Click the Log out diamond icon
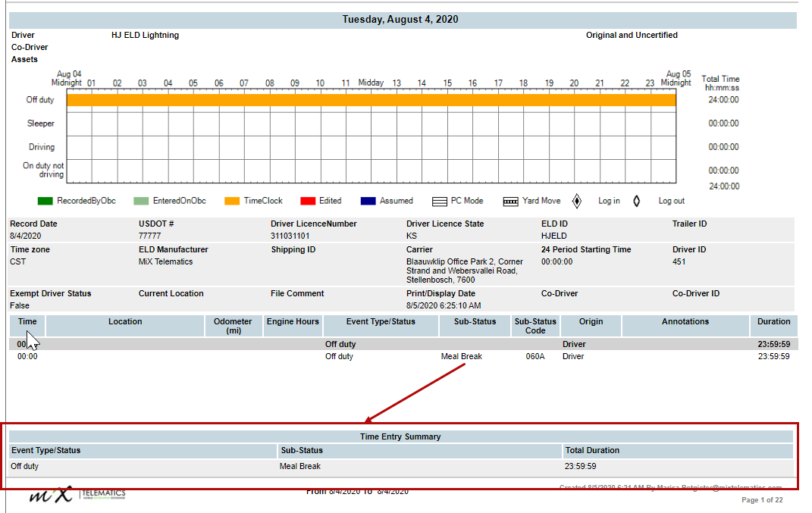Image resolution: width=812 pixels, height=513 pixels. [636, 201]
